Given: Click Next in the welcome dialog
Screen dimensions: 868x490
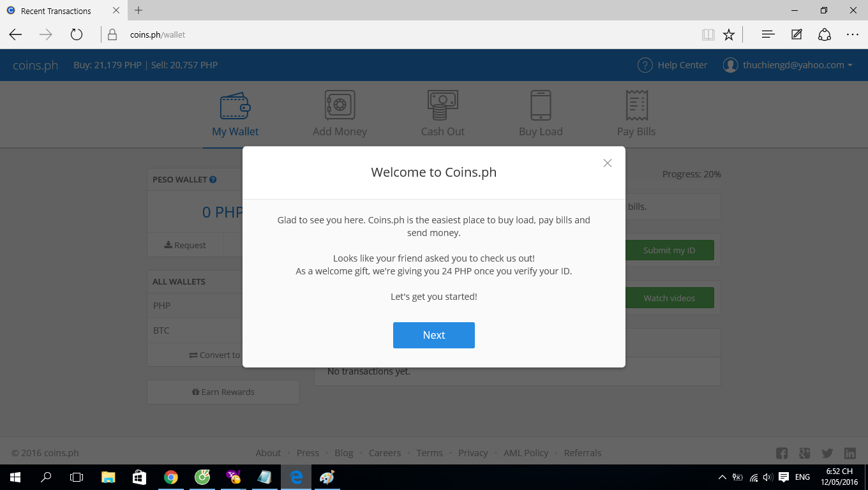Looking at the screenshot, I should 434,335.
